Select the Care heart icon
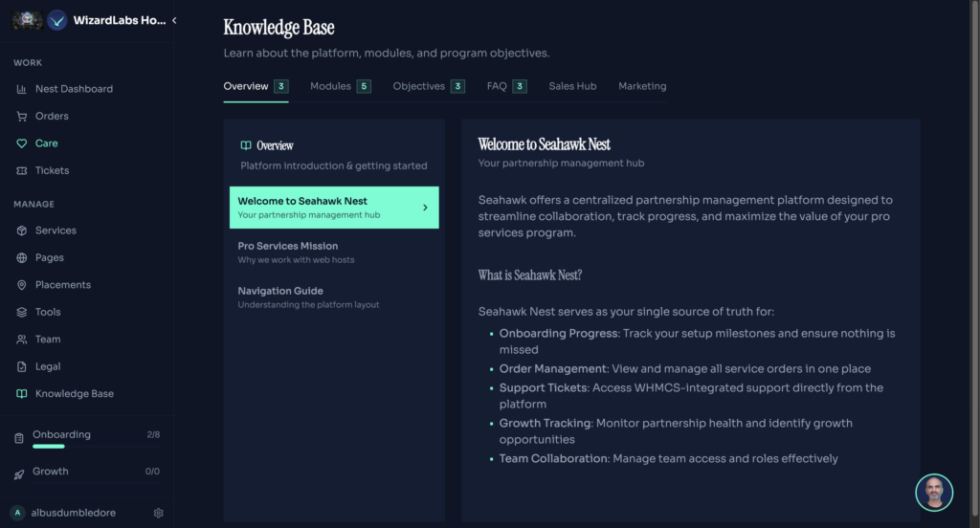 tap(22, 143)
